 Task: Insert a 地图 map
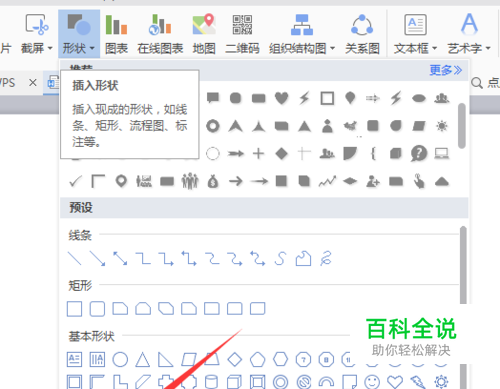[204, 33]
